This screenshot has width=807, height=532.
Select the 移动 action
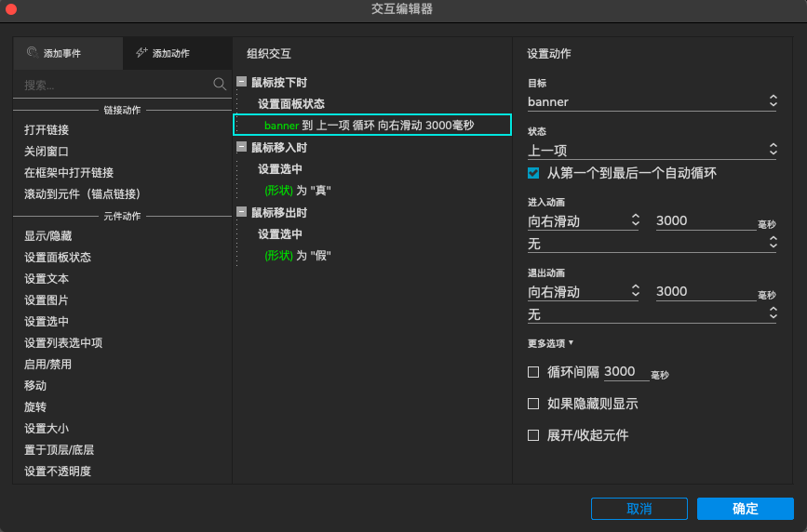tap(35, 385)
